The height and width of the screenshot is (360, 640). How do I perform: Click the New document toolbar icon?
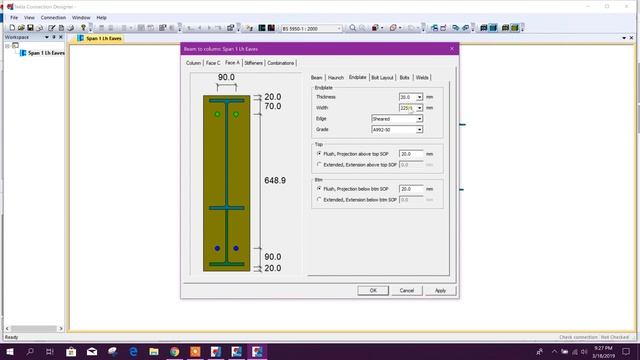12,28
